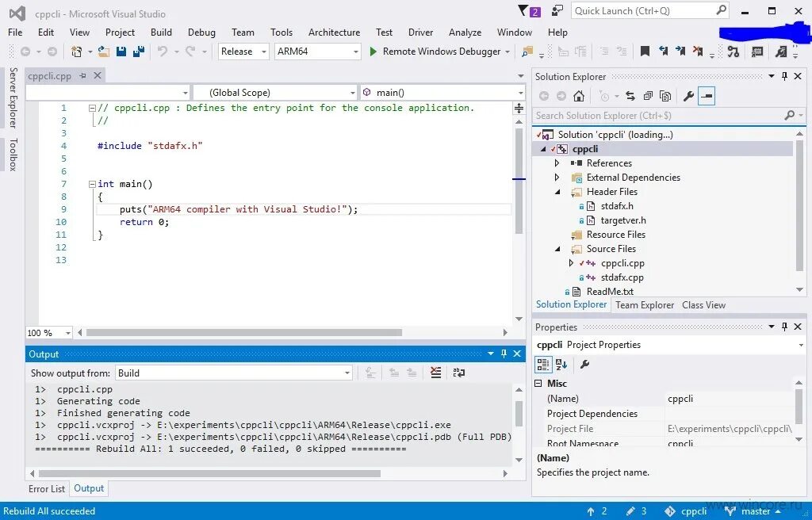Switch to the Team Explorer tab
Viewport: 812px width, 520px height.
(x=644, y=304)
